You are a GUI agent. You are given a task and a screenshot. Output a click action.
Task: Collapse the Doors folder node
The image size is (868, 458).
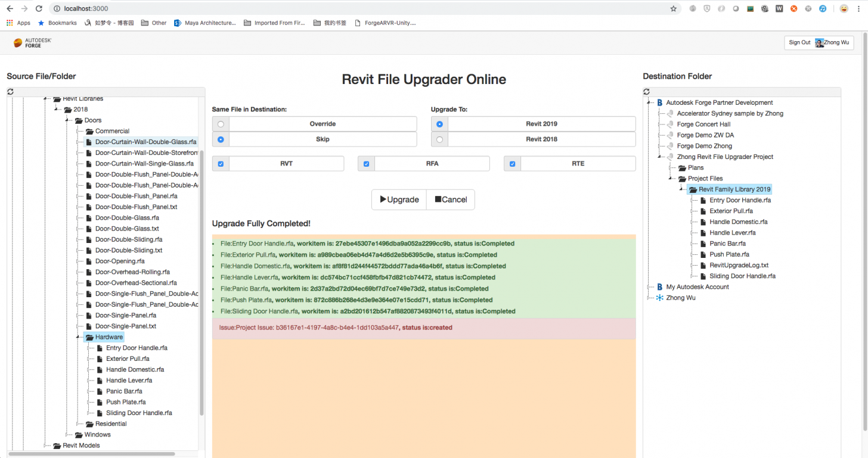[67, 120]
